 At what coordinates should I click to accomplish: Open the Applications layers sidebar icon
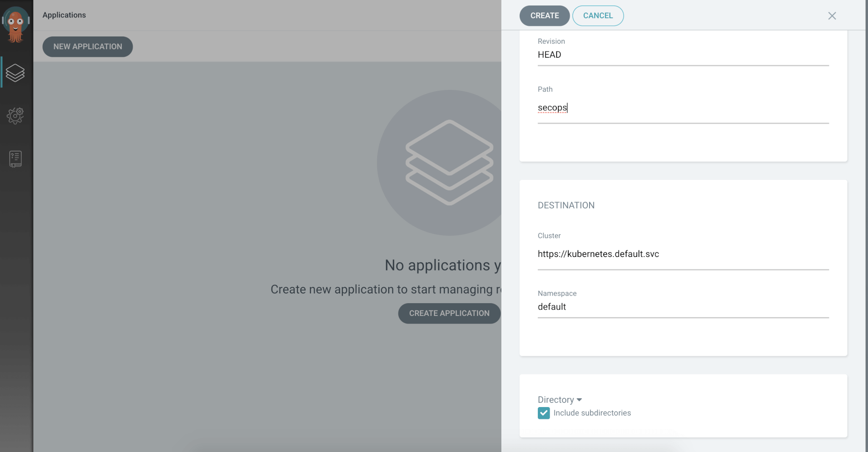pos(15,73)
